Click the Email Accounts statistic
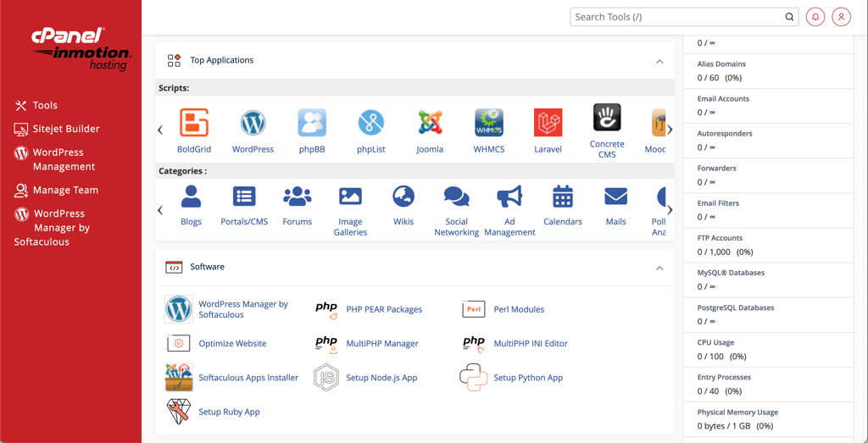The width and height of the screenshot is (868, 443). 769,106
